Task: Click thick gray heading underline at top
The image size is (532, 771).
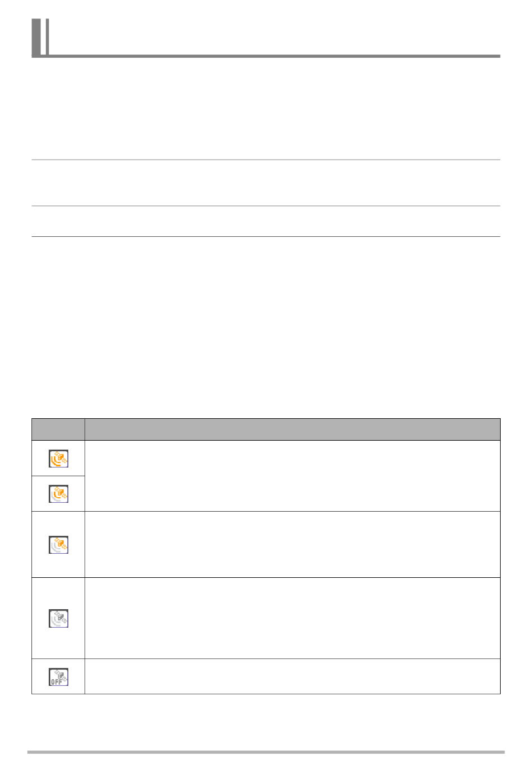Action: click(274, 56)
